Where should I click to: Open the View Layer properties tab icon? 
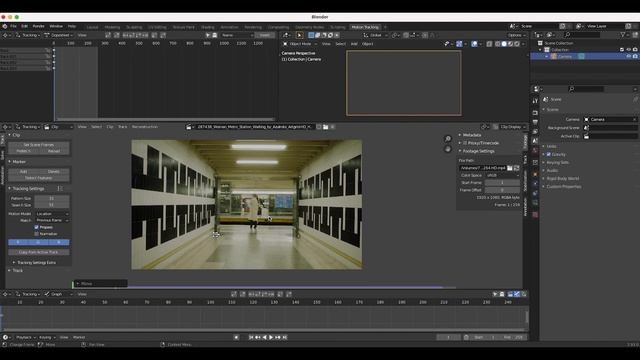(x=535, y=131)
